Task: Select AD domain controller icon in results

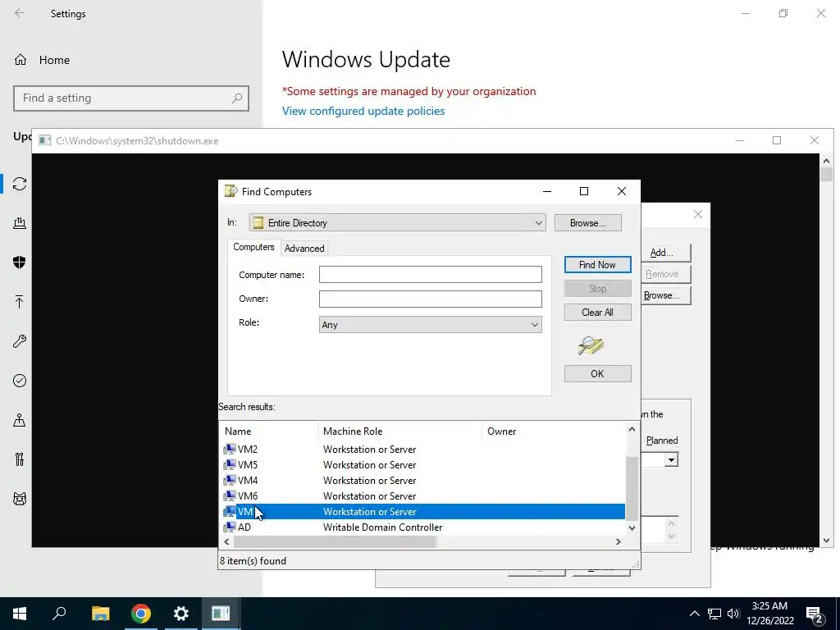Action: tap(230, 527)
